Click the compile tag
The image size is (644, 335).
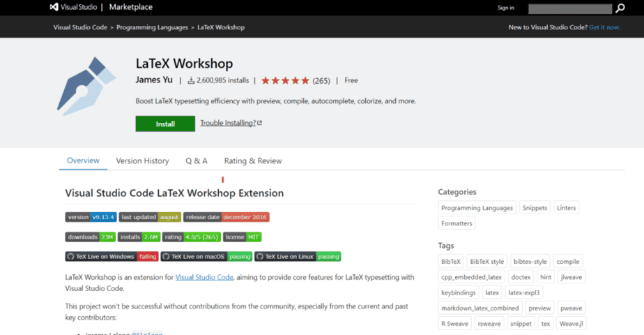[x=568, y=262]
